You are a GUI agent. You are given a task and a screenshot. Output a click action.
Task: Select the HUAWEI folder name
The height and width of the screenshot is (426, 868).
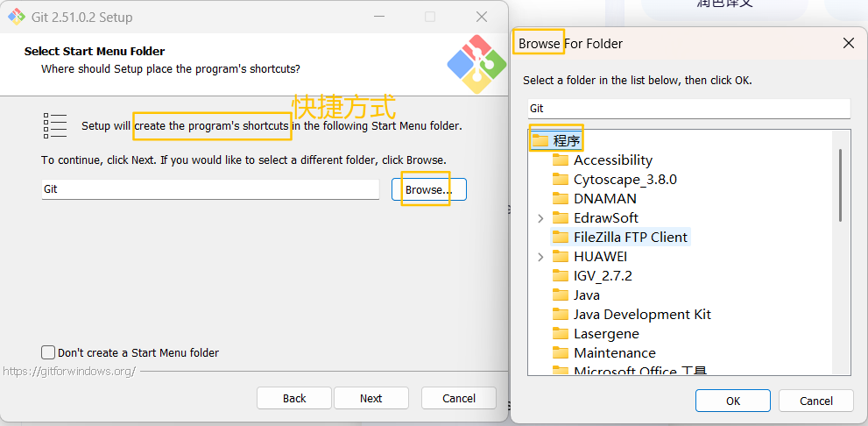pos(600,257)
